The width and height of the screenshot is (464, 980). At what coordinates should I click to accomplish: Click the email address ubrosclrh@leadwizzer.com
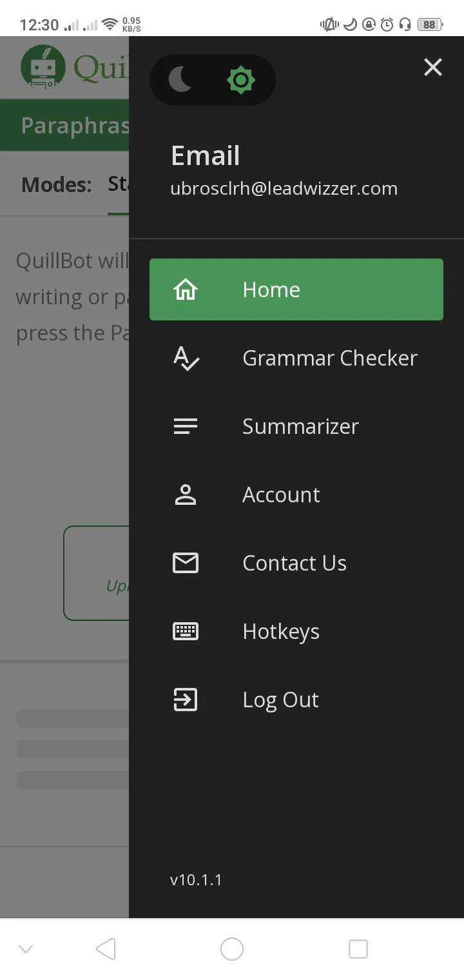[284, 188]
